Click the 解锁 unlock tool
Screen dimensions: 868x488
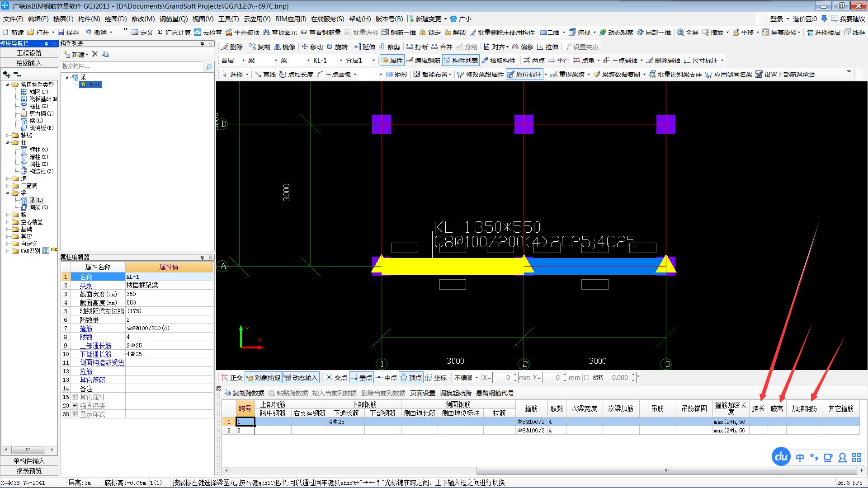pyautogui.click(x=455, y=32)
